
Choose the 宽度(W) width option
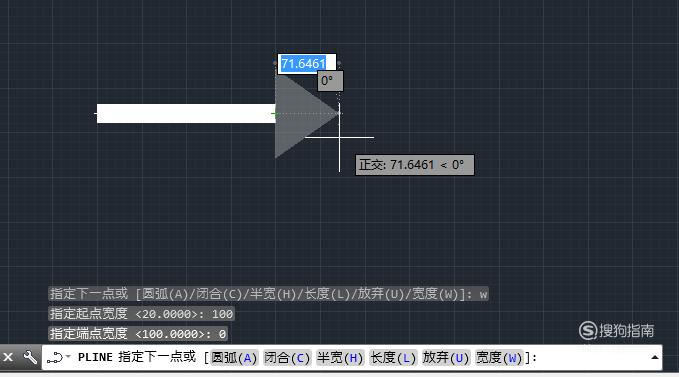(x=499, y=358)
